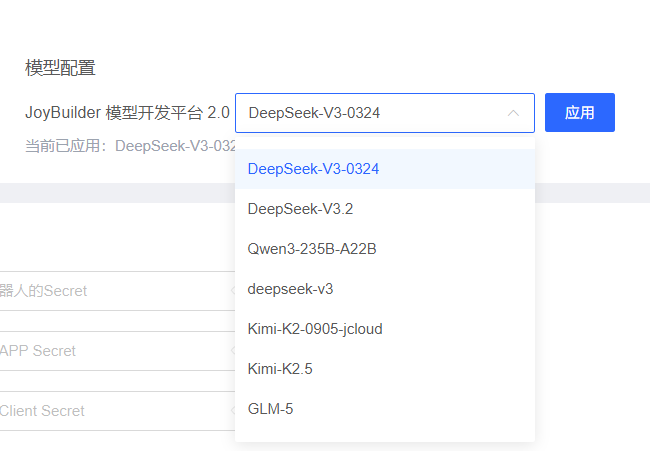The width and height of the screenshot is (650, 451).
Task: Focus the Client Secret input field
Action: coord(117,411)
